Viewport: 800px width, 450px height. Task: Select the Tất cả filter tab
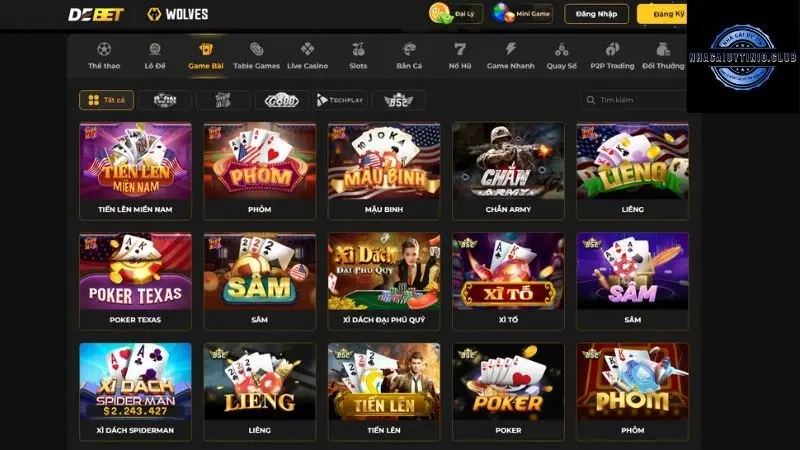pos(107,100)
